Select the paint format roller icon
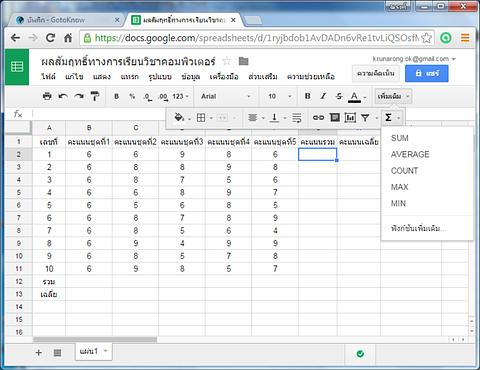 [x=95, y=96]
